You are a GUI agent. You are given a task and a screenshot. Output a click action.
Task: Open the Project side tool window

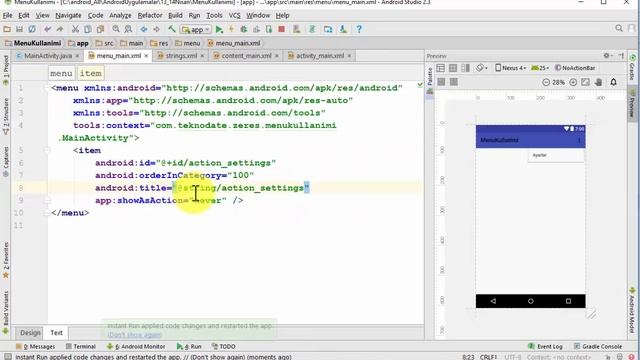coord(6,70)
